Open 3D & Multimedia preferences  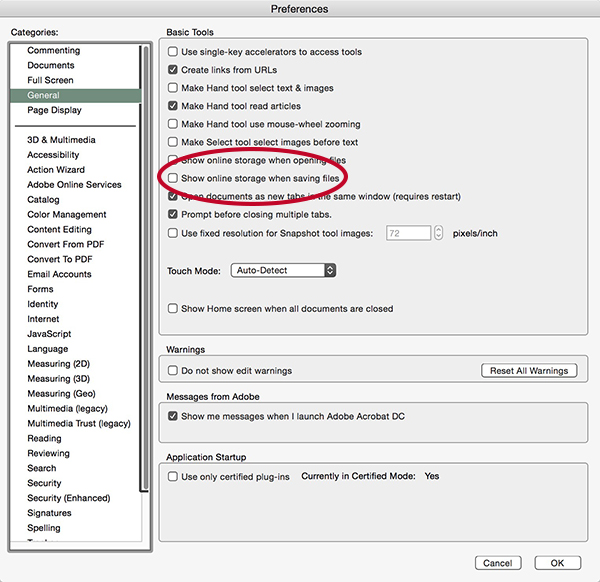(61, 140)
